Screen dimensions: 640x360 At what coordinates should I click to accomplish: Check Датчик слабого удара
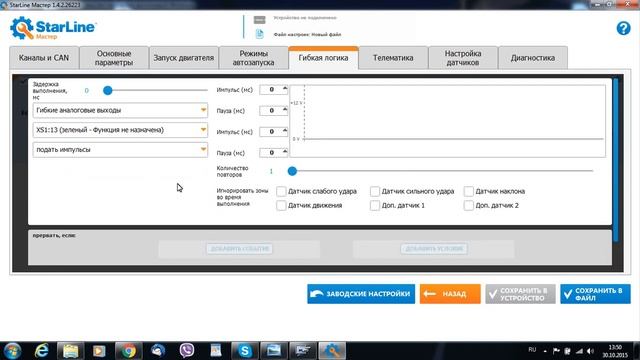coord(281,191)
